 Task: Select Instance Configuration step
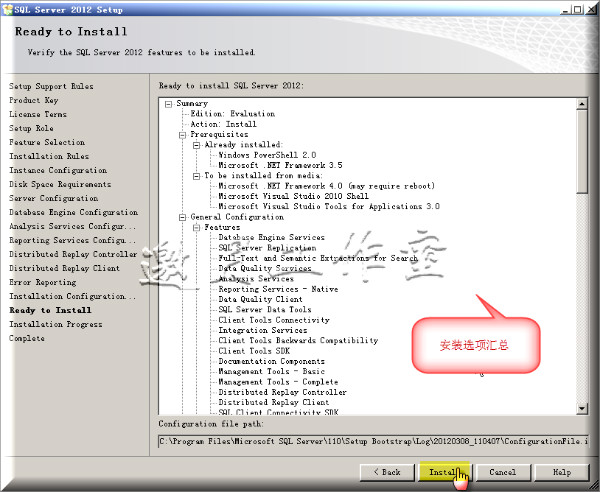click(58, 170)
